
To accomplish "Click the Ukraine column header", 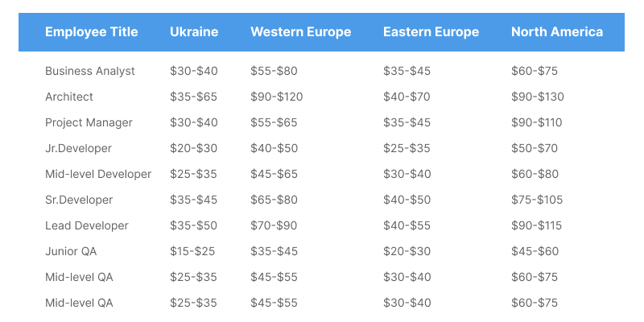I will tap(194, 32).
